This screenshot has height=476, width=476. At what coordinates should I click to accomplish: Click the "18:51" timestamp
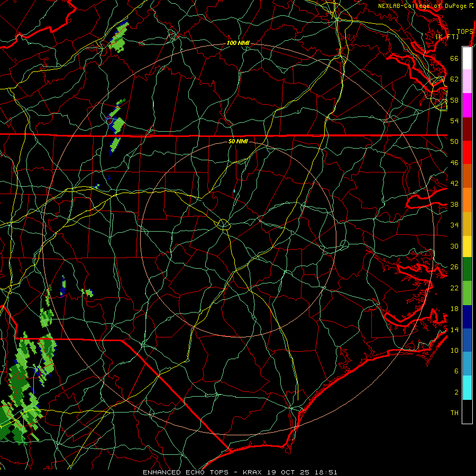point(325,472)
